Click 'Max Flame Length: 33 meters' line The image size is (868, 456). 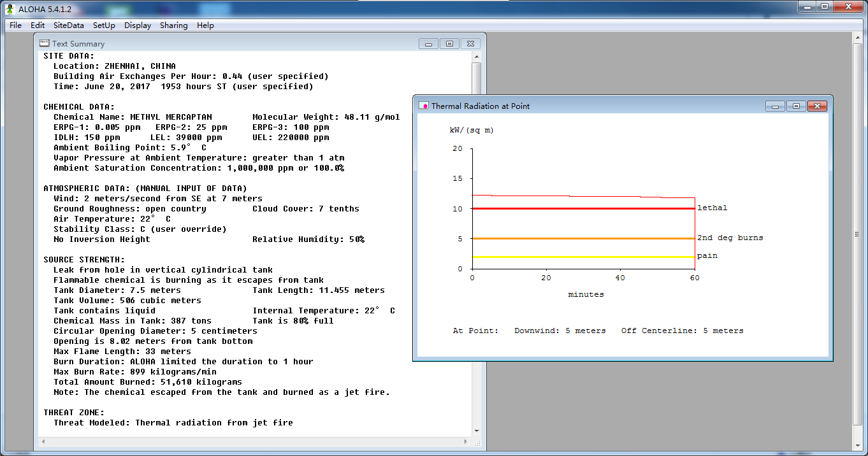(122, 352)
